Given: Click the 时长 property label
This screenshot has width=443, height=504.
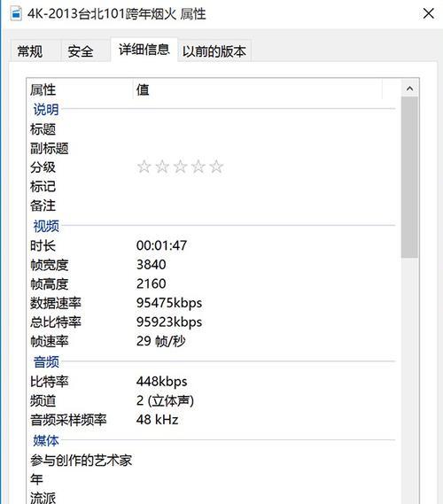Looking at the screenshot, I should (43, 245).
